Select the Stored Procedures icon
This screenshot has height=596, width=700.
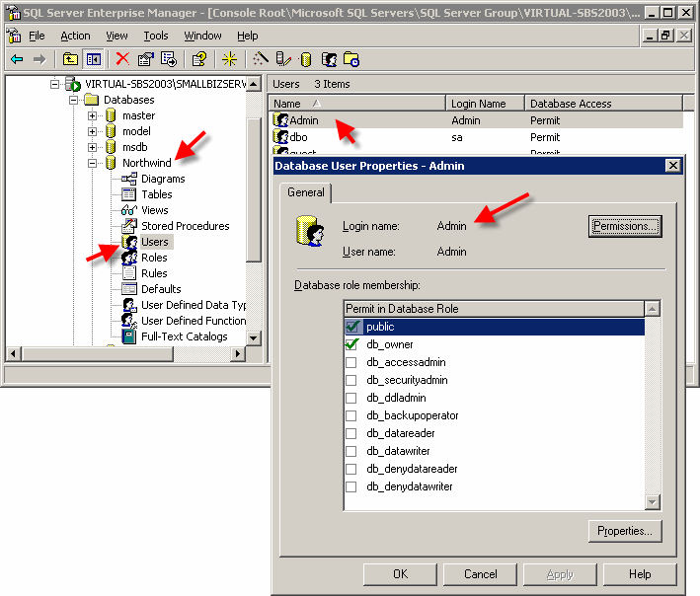(129, 226)
